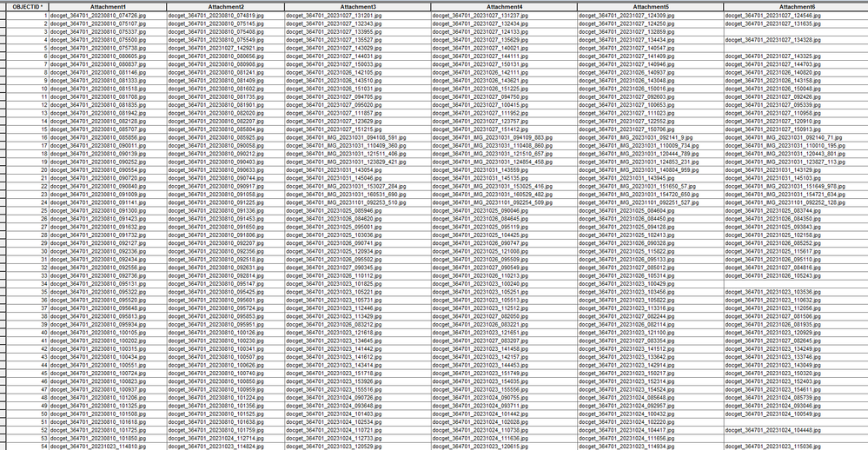The height and width of the screenshot is (450, 868).
Task: Click cell docget_364701_20230810_091058.jpg
Action: [226, 195]
